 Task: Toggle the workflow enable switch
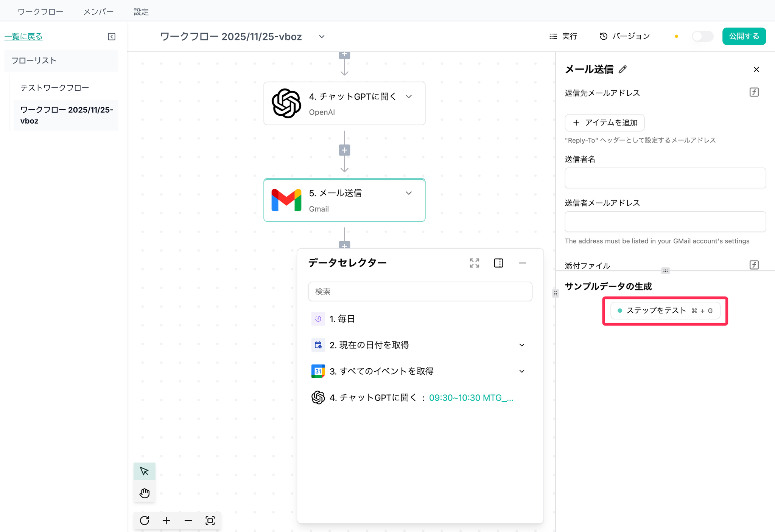(x=702, y=36)
